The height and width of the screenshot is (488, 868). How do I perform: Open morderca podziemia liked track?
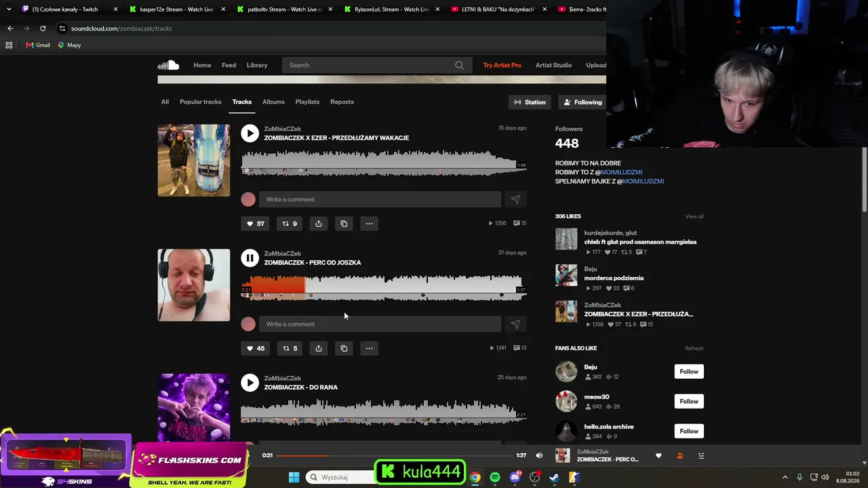coord(614,278)
